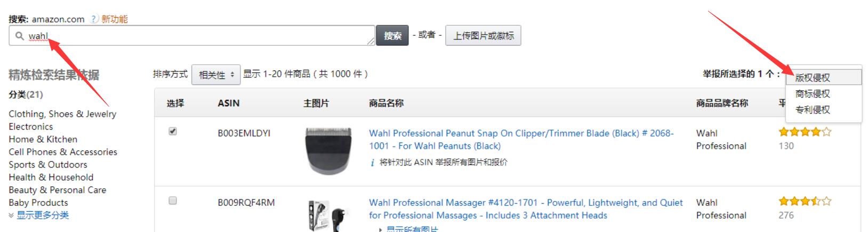Filter by Beauty & Personal Care category
868x232 pixels.
57,190
